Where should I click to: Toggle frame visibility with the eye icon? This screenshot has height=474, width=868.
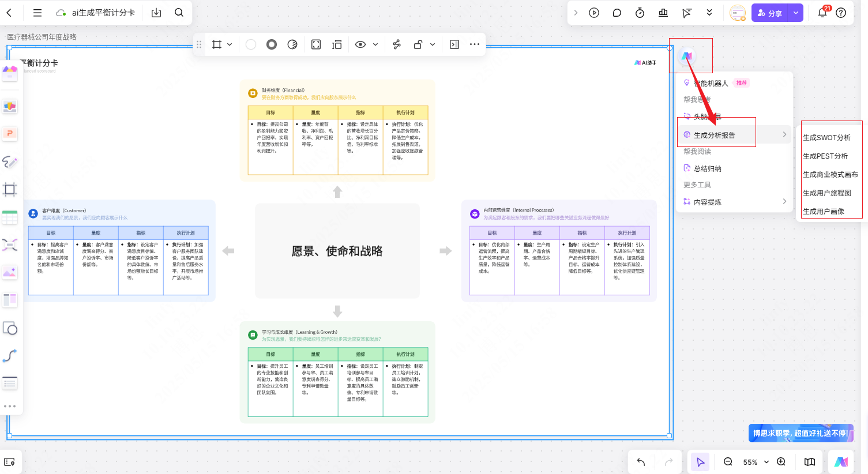(360, 44)
